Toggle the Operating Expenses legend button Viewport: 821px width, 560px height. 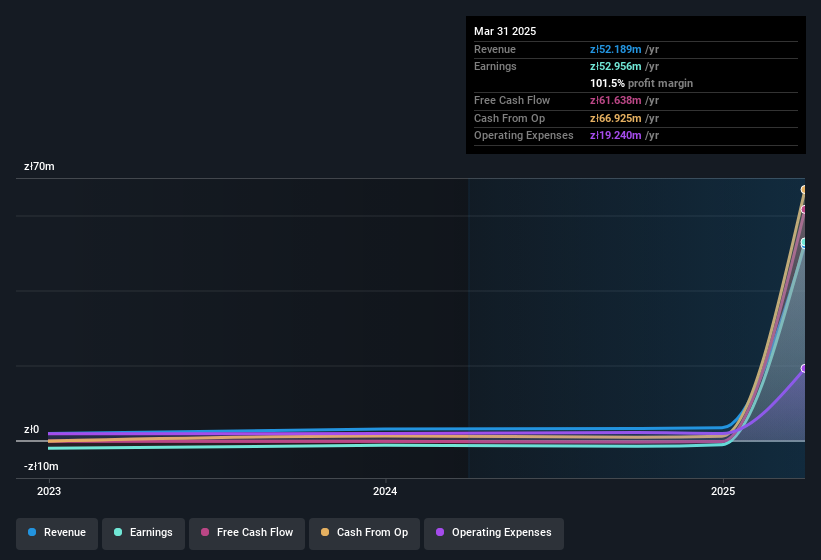[494, 533]
